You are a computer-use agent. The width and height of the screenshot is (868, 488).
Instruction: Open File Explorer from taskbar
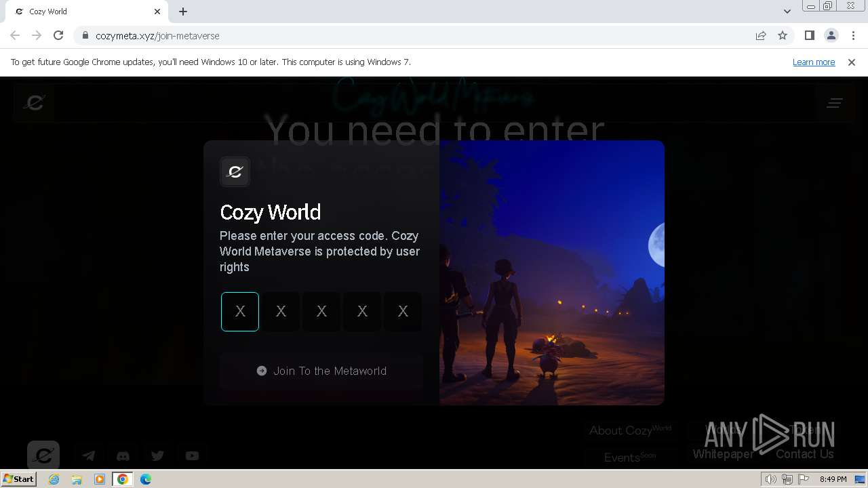pyautogui.click(x=77, y=479)
